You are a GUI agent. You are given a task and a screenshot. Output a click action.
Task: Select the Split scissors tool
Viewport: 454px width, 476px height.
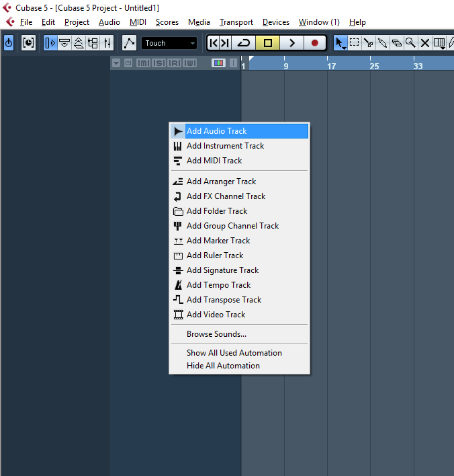[368, 43]
